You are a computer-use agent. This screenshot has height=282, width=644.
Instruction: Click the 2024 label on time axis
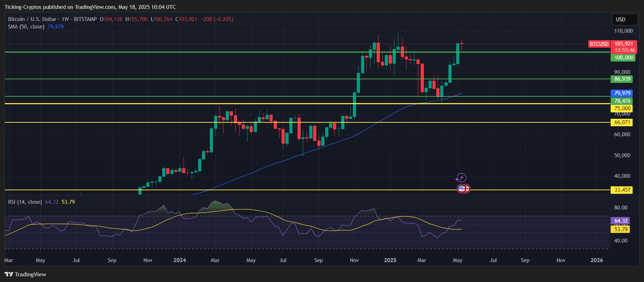click(x=180, y=260)
